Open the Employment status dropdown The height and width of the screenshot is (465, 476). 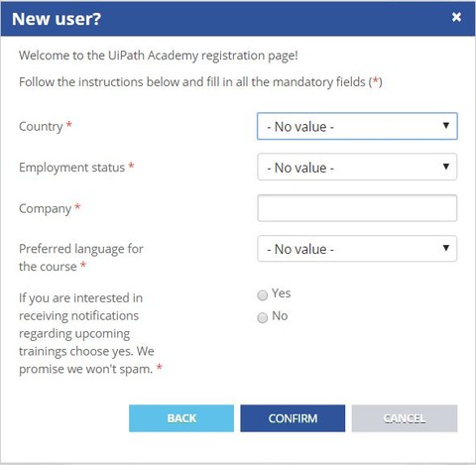pyautogui.click(x=357, y=167)
